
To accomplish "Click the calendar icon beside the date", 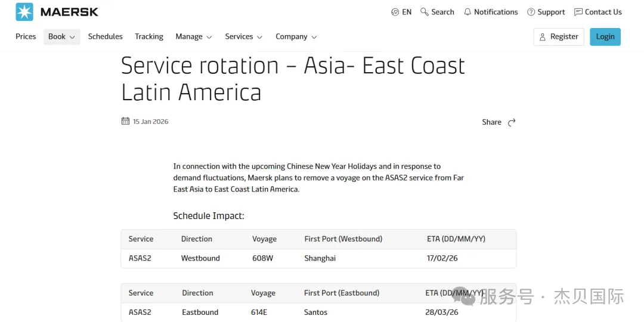I will pyautogui.click(x=125, y=122).
